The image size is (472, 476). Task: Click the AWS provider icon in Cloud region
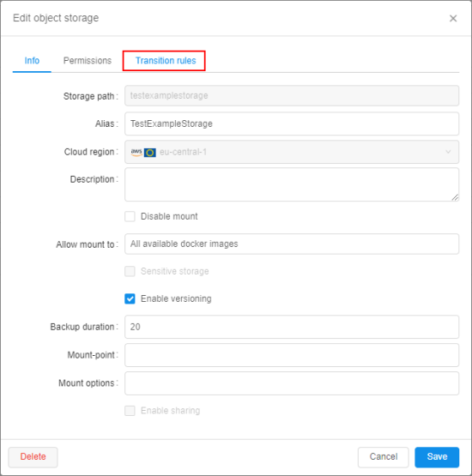pyautogui.click(x=136, y=152)
